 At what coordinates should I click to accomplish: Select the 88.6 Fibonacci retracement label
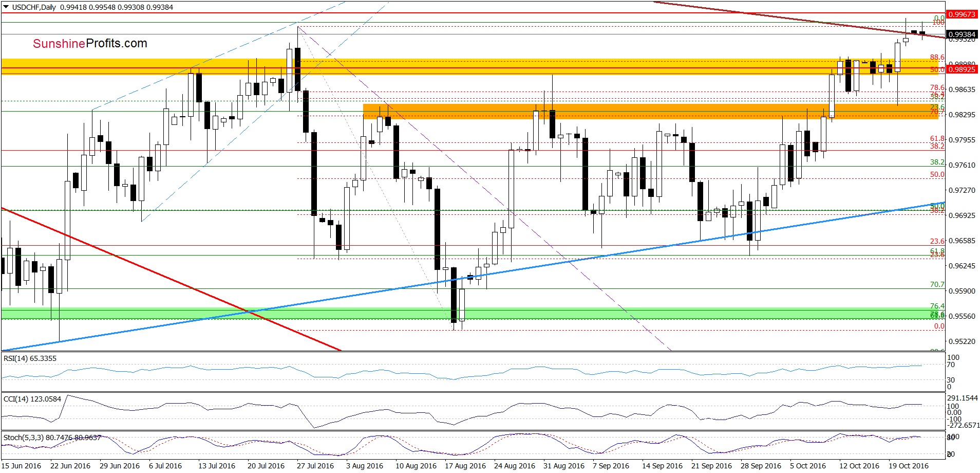pyautogui.click(x=937, y=57)
